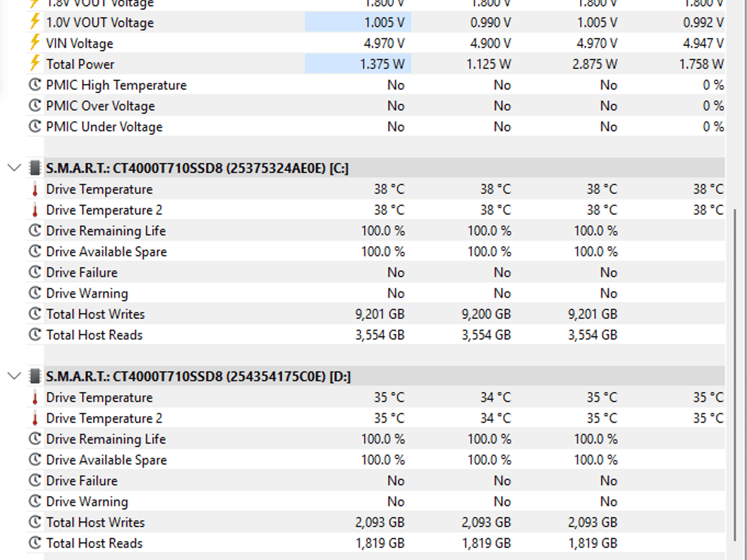The image size is (747, 560).
Task: Click the 9,200 GB minimum host writes value
Action: tap(487, 314)
